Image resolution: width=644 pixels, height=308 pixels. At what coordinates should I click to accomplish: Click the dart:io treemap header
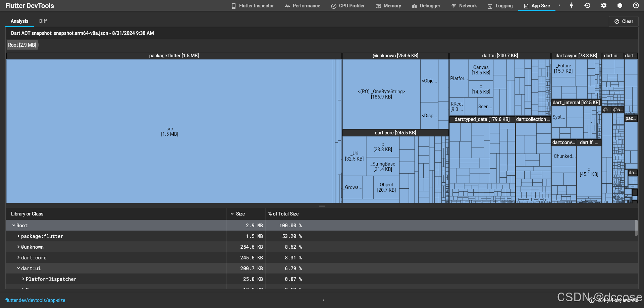(613, 56)
